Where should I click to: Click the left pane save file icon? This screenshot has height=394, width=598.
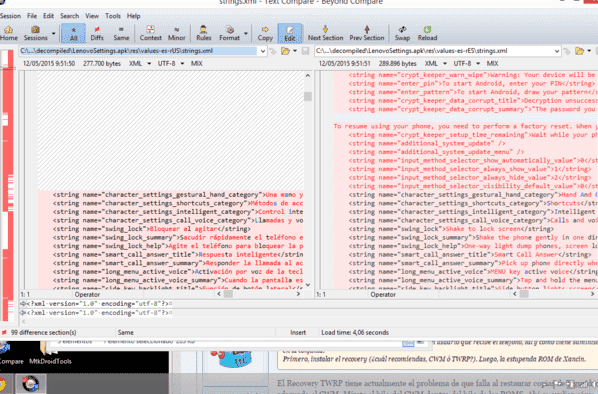pyautogui.click(x=305, y=51)
